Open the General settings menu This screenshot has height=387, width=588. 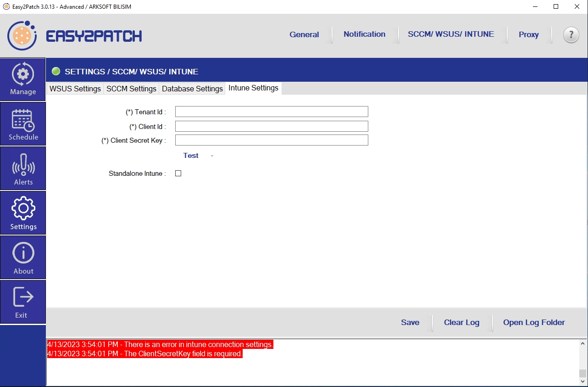[304, 34]
